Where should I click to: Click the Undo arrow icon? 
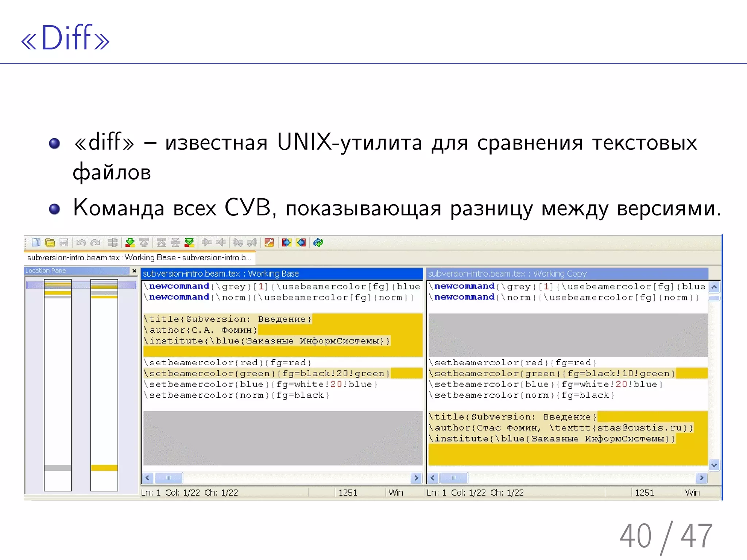81,242
